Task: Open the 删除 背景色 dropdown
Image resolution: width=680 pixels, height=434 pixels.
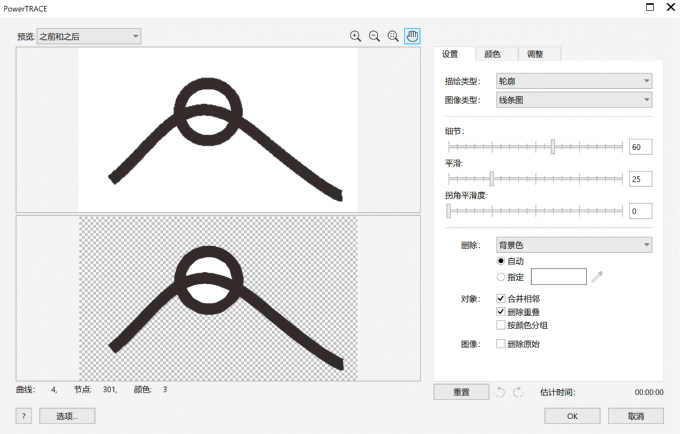Action: 574,244
